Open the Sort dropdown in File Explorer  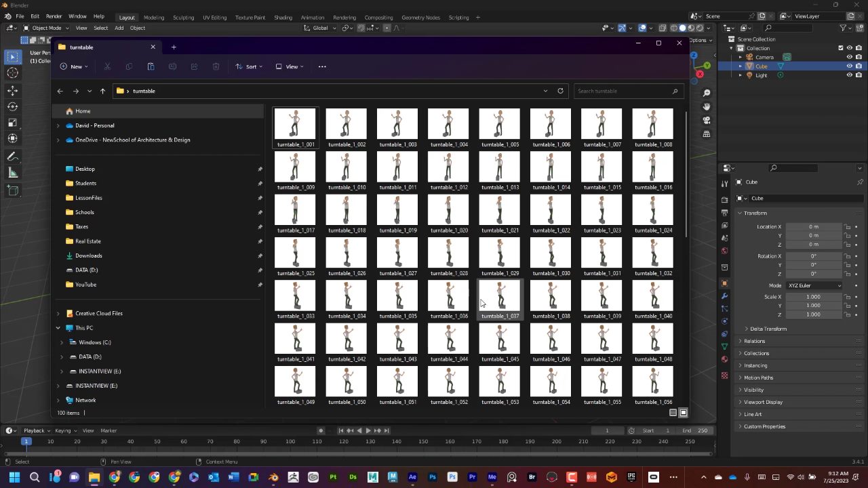point(251,66)
